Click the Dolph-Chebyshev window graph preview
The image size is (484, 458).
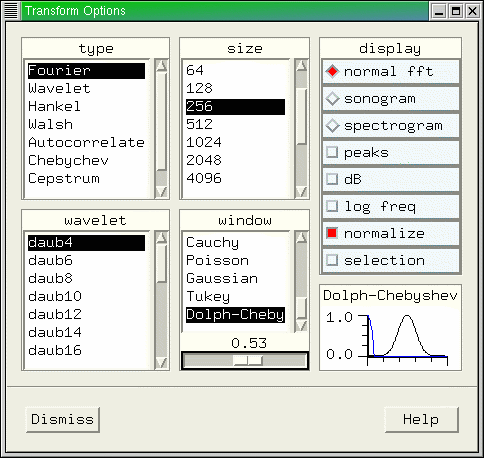(390, 327)
